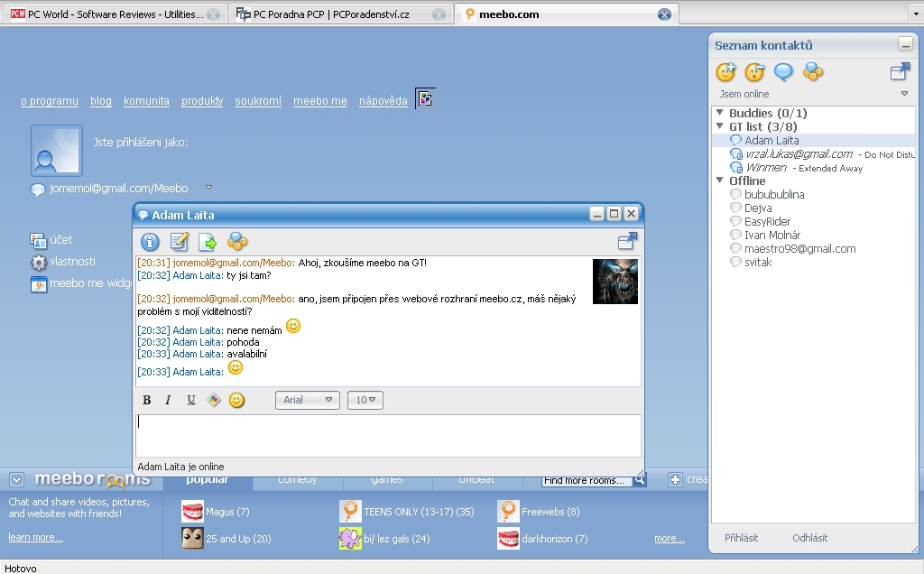
Task: Collapse the Offline group
Action: 719,180
